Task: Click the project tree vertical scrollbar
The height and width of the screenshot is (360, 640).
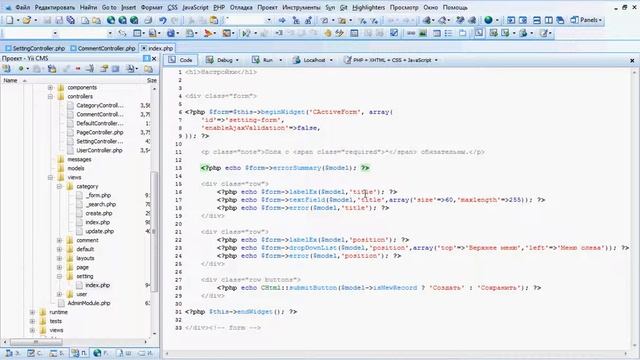Action: pos(154,232)
